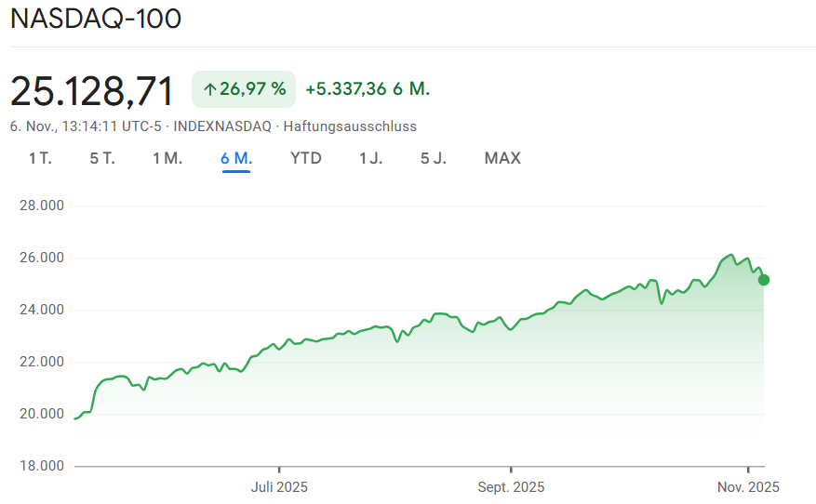Viewport: 816px width, 504px height.
Task: Select the 5 T. time range
Action: 102,158
